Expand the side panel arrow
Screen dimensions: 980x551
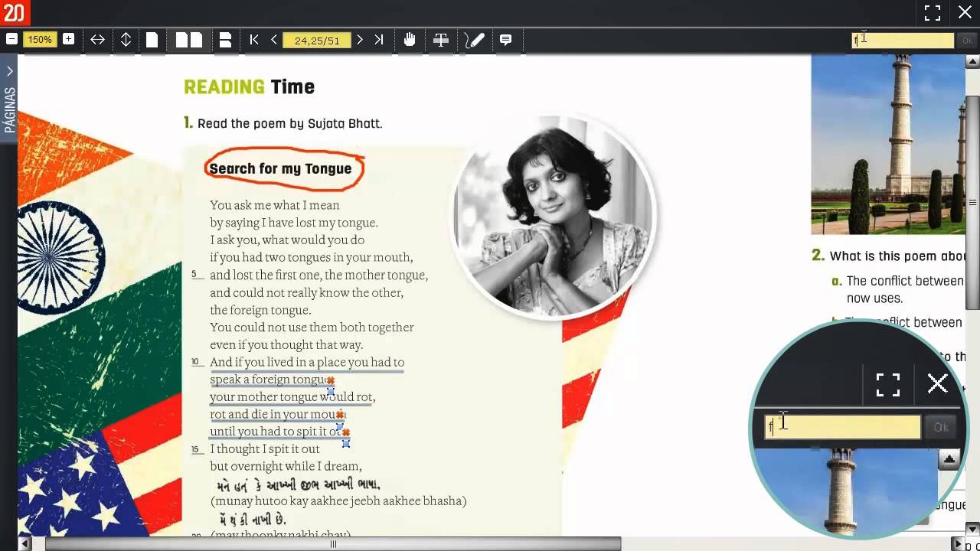[9, 71]
